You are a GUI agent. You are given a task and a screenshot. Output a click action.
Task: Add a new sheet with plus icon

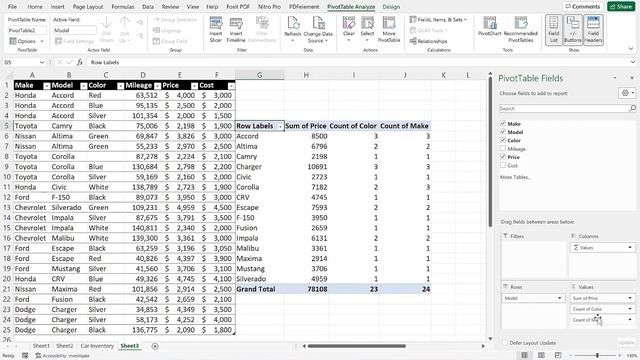[155, 346]
